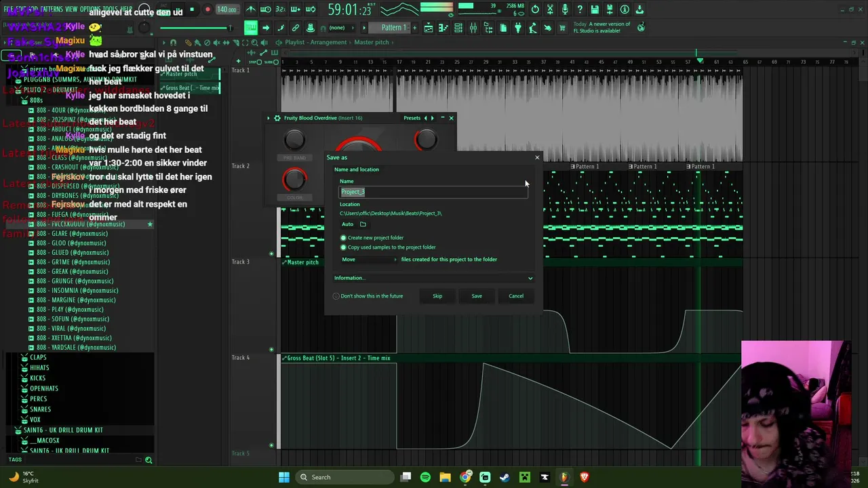Click the metronome icon

tap(251, 9)
